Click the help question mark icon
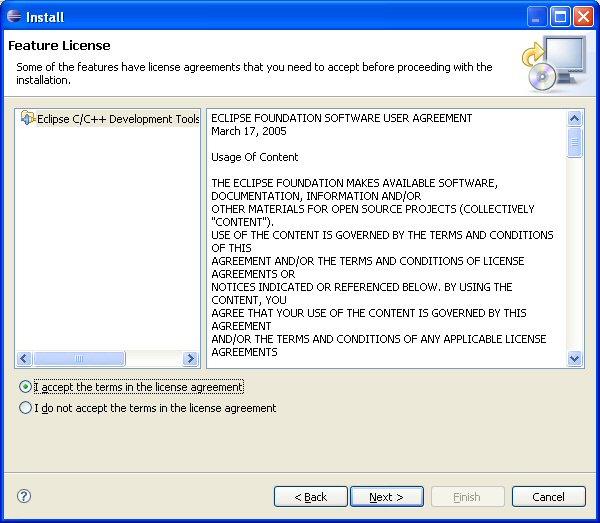 pyautogui.click(x=25, y=496)
